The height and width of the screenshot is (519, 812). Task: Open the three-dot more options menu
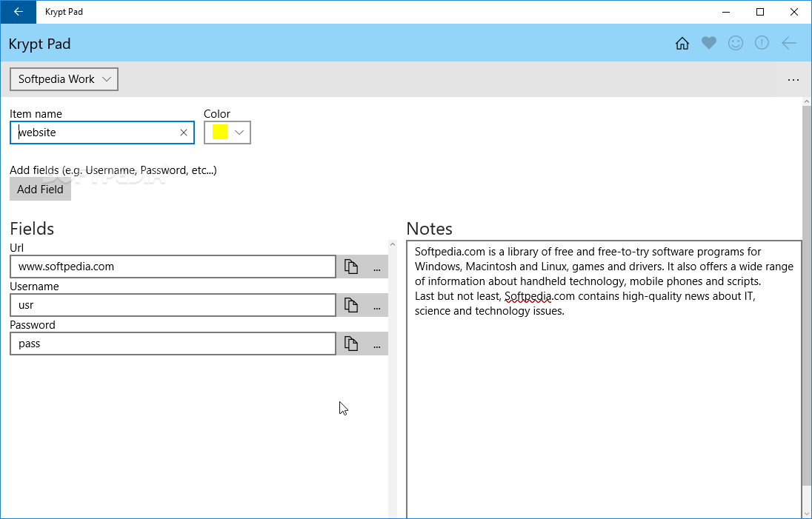click(x=793, y=80)
